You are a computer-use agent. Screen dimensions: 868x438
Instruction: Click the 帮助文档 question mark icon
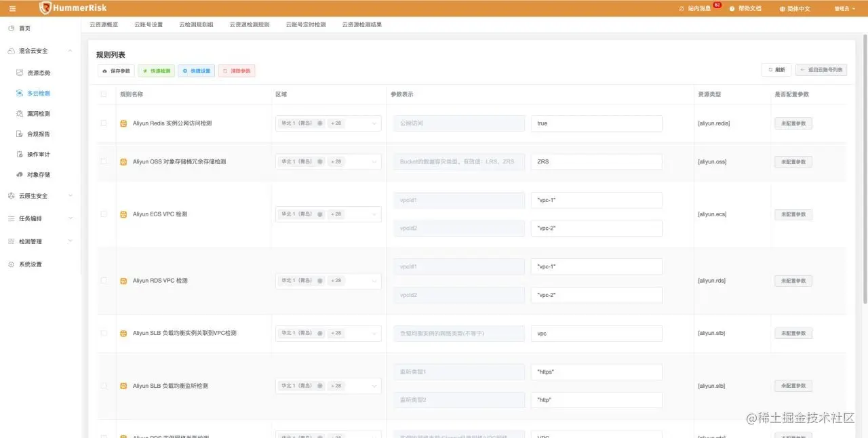point(732,9)
